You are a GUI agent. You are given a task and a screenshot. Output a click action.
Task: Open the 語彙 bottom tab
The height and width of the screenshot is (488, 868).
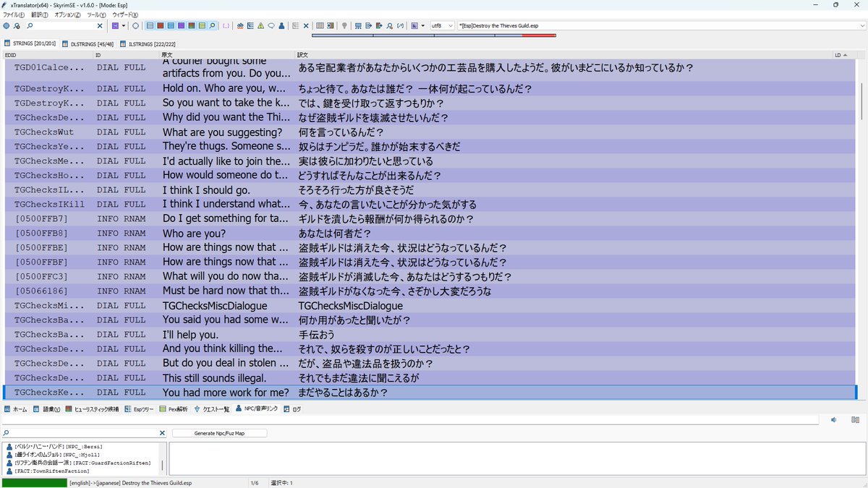[46, 409]
